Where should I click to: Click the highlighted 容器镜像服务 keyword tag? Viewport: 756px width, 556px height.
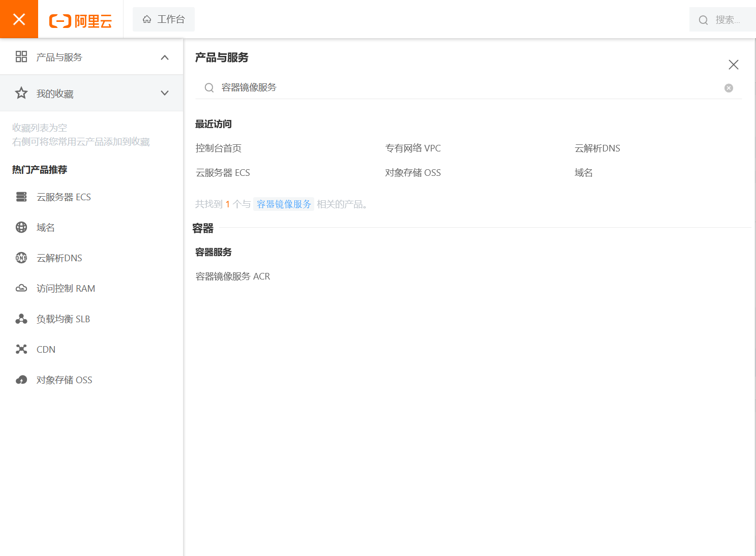284,204
